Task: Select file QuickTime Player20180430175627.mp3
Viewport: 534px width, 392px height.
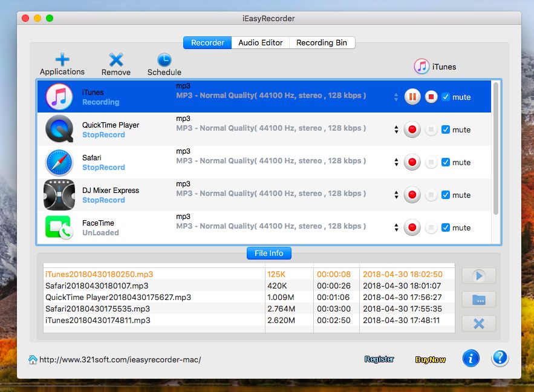Action: (x=118, y=297)
